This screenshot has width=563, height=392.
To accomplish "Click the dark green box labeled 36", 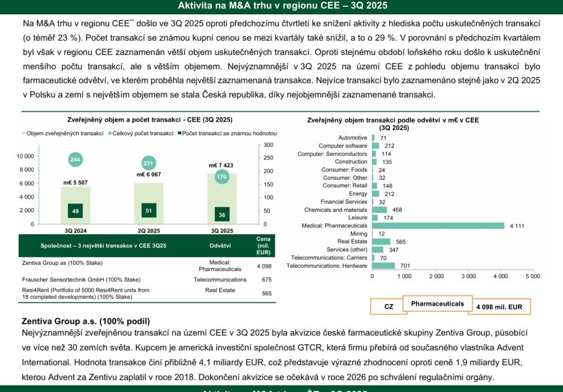I will pos(222,214).
